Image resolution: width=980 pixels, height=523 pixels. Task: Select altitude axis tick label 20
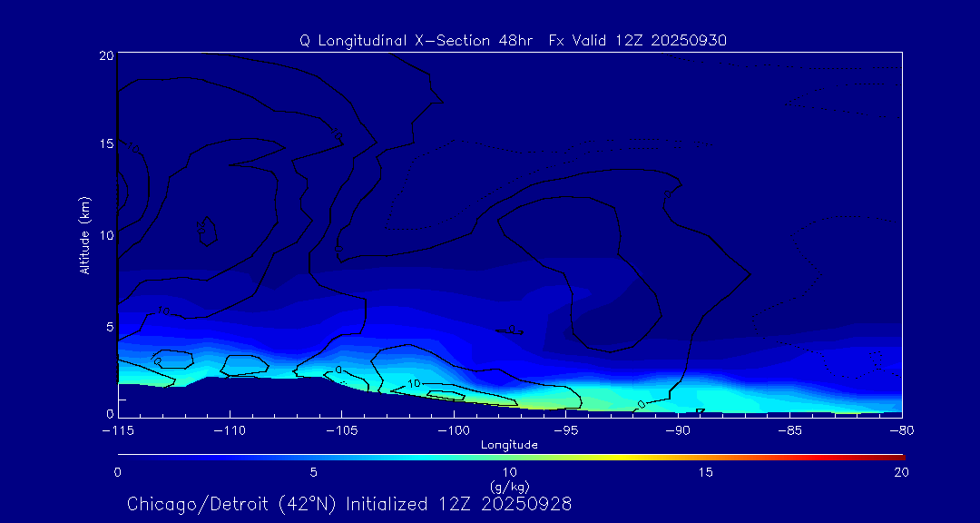pos(106,55)
